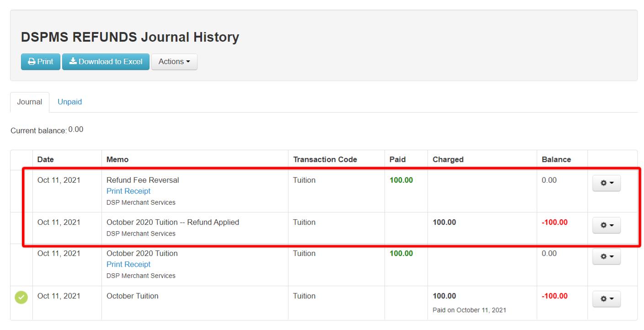Click the Date column header
Image resolution: width=644 pixels, height=330 pixels.
[45, 159]
